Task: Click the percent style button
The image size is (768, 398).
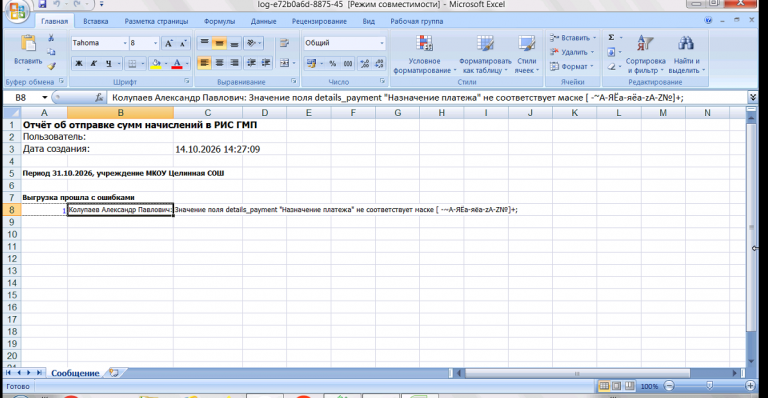Action: [333, 63]
